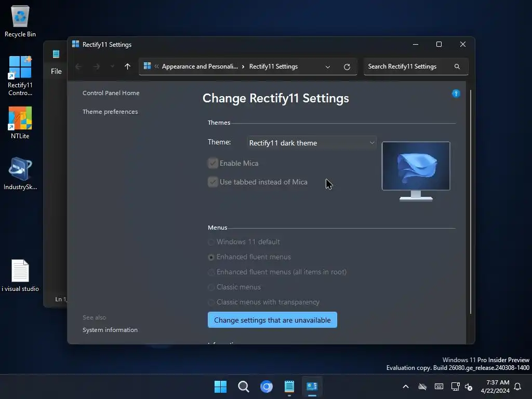This screenshot has height=399, width=532.
Task: Open help with the blue question mark icon
Action: (456, 94)
